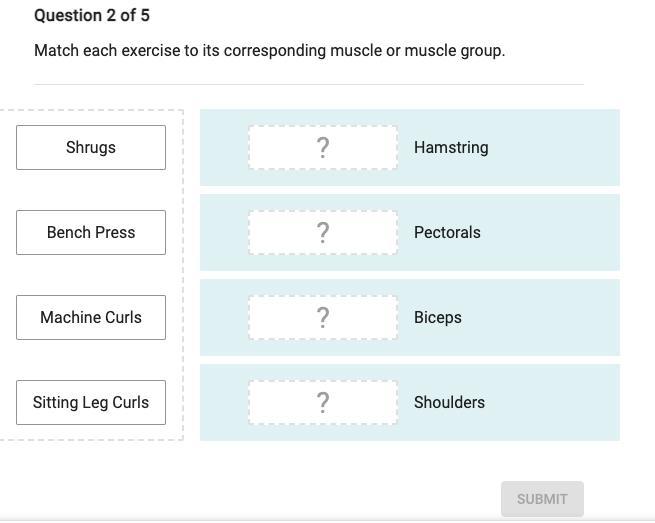The image size is (655, 523).
Task: Click the Pectorals muscle label
Action: point(447,232)
